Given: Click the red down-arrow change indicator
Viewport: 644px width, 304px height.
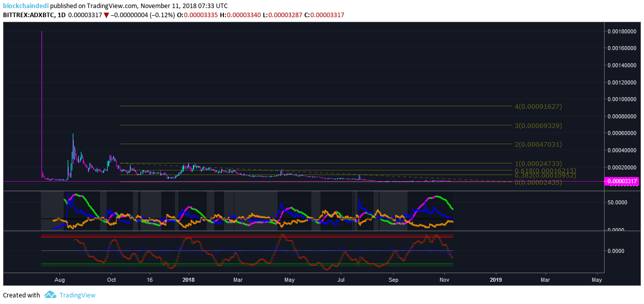Looking at the screenshot, I should [x=106, y=15].
